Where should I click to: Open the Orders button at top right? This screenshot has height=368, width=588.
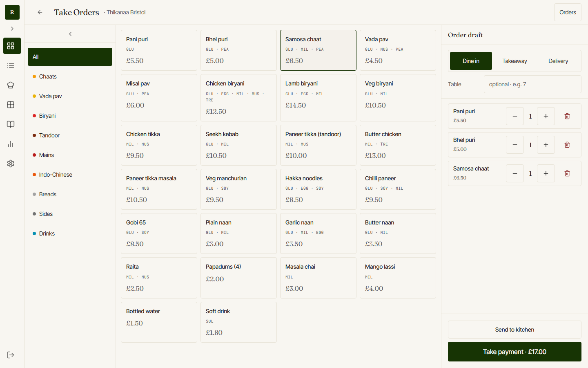point(568,12)
